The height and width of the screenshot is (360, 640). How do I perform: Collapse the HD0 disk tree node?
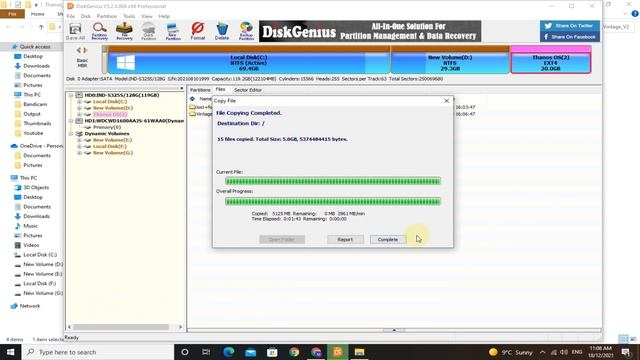(71, 95)
